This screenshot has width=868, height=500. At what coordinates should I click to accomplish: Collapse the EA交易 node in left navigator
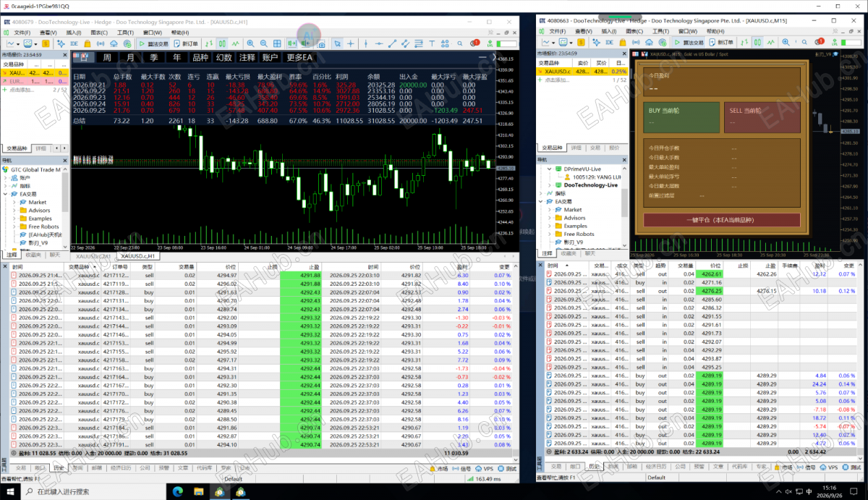tap(7, 194)
